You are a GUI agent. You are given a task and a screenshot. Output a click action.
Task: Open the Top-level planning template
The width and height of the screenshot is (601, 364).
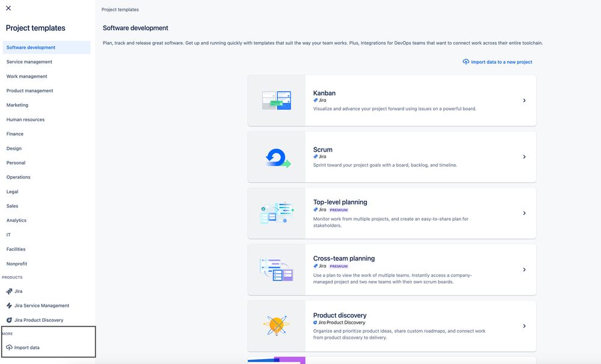(x=392, y=213)
